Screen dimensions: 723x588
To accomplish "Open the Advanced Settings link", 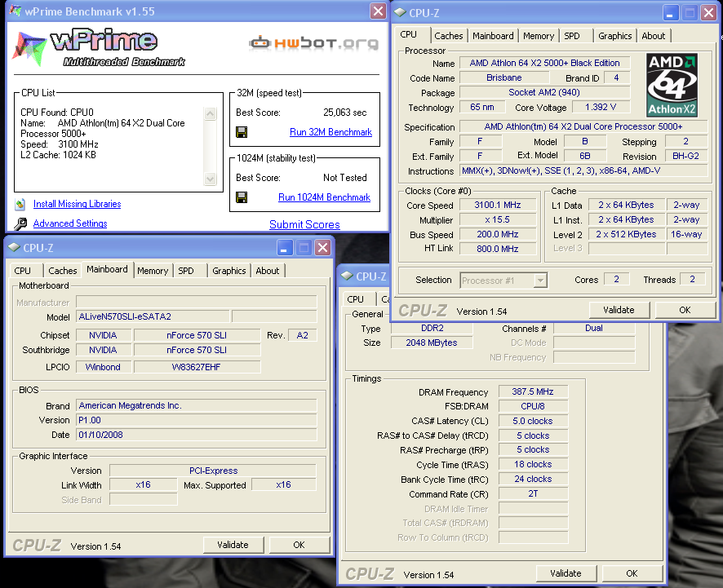I will tap(70, 223).
